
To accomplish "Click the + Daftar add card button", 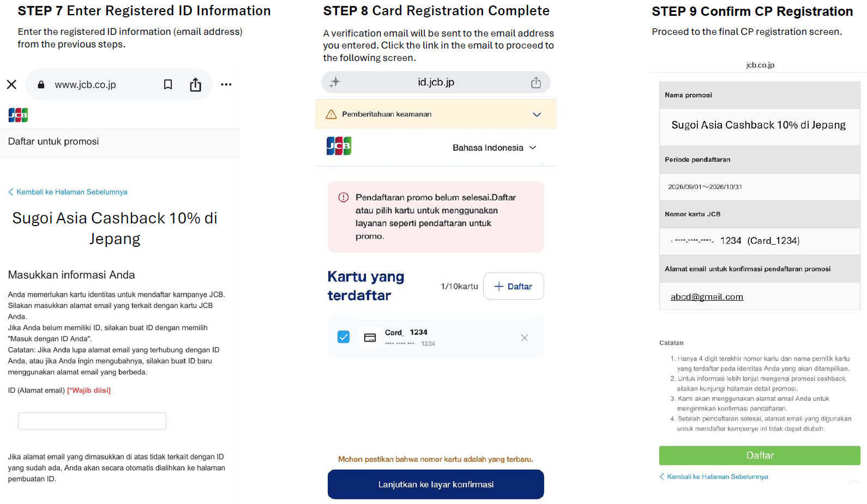I will [x=513, y=286].
